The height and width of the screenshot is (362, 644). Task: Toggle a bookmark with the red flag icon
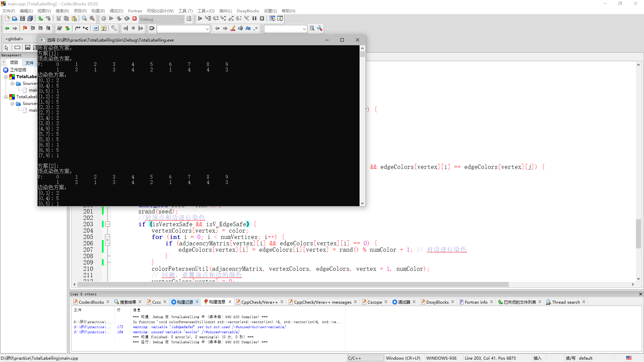coord(25,28)
